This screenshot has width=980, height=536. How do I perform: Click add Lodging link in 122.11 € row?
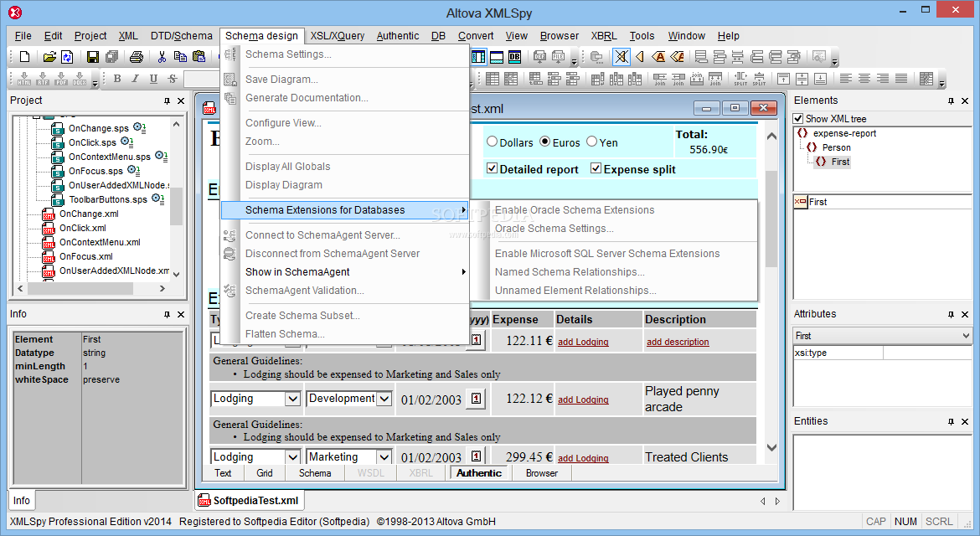click(x=582, y=342)
